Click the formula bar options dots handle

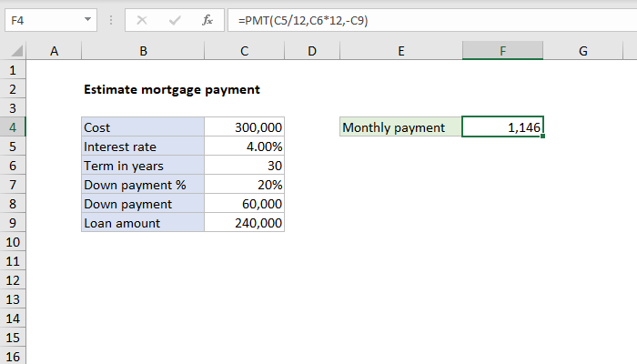(x=111, y=20)
